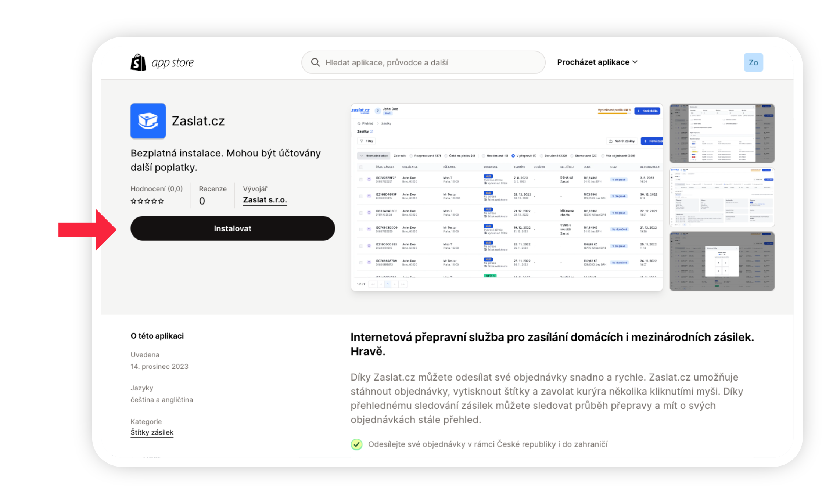This screenshot has height=504, width=840.
Task: Click the languages text čeština a angličtina
Action: coord(162,399)
